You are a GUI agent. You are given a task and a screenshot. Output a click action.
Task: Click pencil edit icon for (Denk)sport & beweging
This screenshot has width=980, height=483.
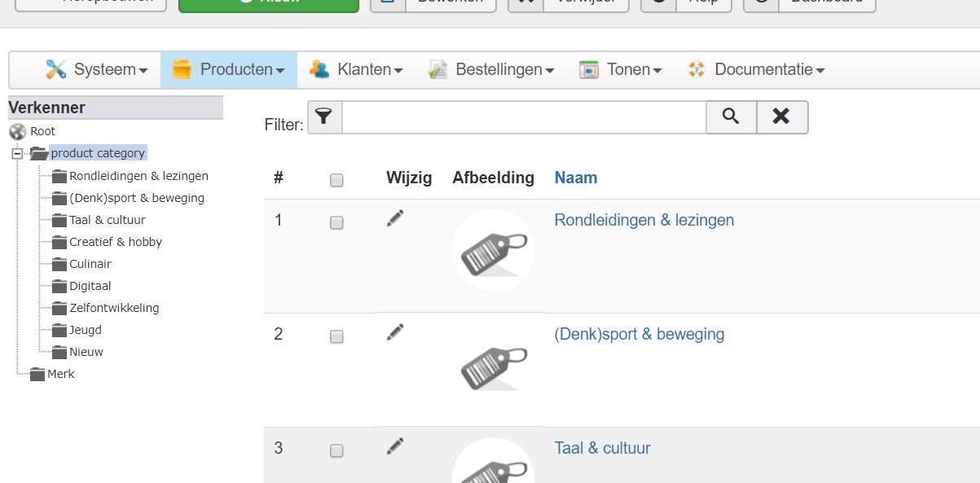(395, 332)
